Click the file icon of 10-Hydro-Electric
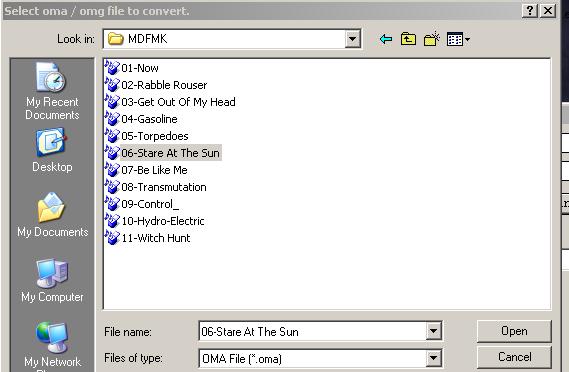The width and height of the screenshot is (569, 372). pos(112,221)
